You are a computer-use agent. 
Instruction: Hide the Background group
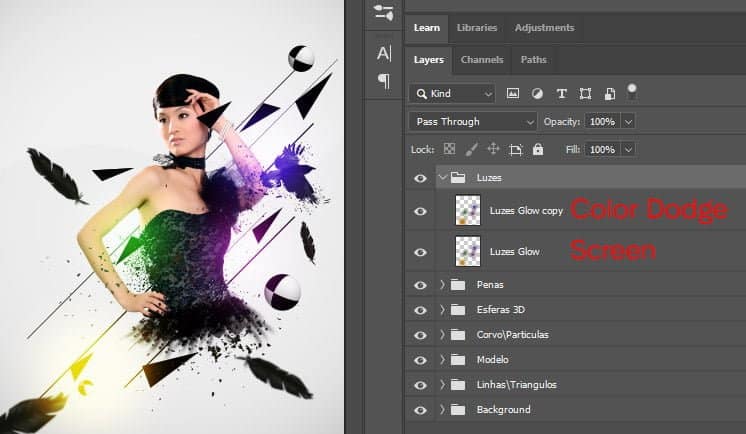(420, 410)
